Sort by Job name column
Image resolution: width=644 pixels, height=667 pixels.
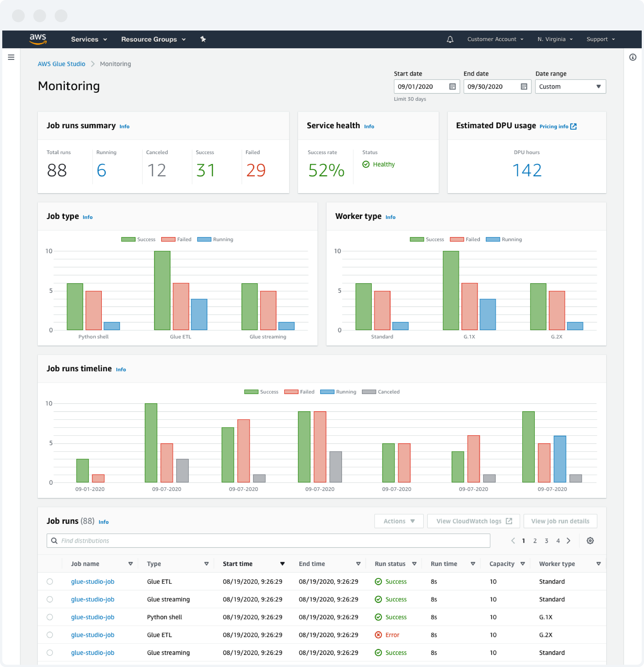tap(131, 564)
